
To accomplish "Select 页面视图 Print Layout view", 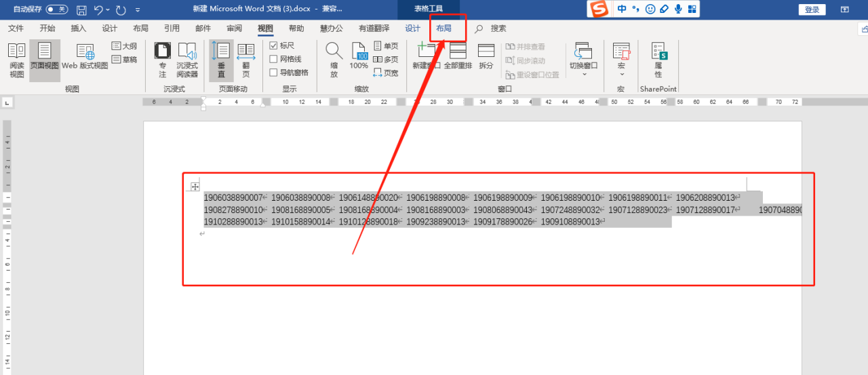I will [x=45, y=61].
